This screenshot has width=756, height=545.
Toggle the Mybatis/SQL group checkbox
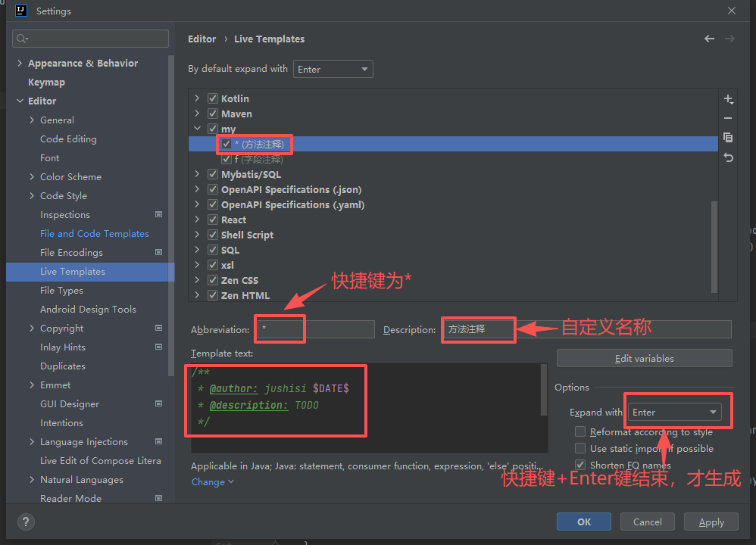coord(213,174)
